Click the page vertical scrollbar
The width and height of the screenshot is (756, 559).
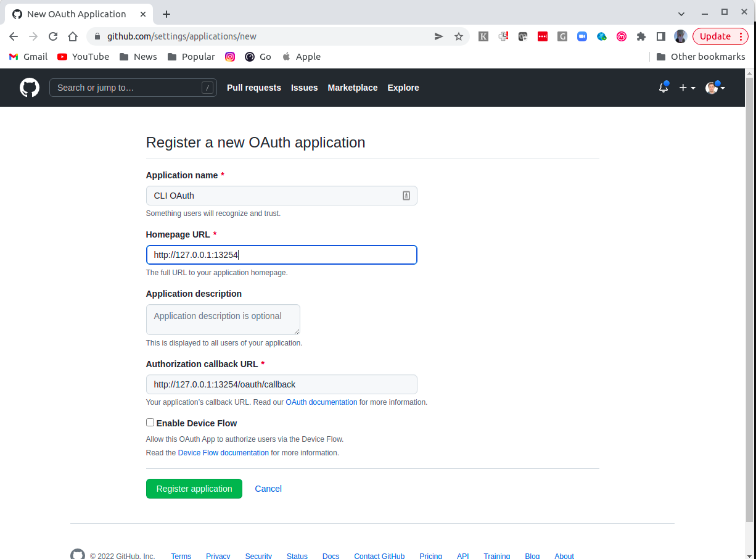pyautogui.click(x=750, y=296)
